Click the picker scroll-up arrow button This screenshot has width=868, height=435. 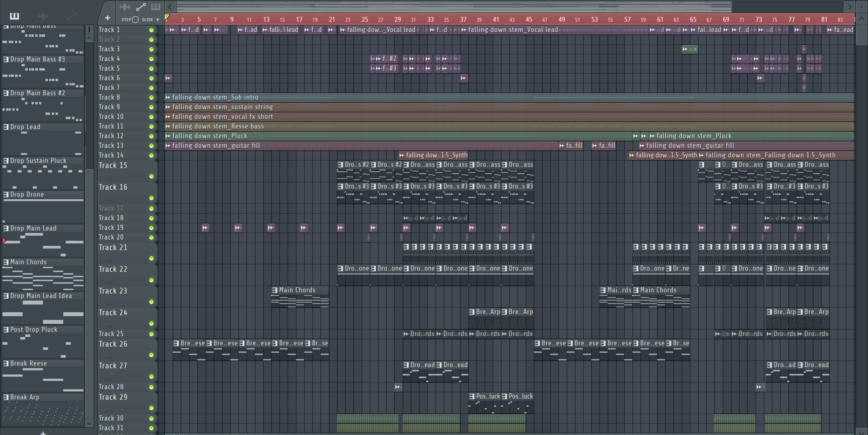click(89, 38)
